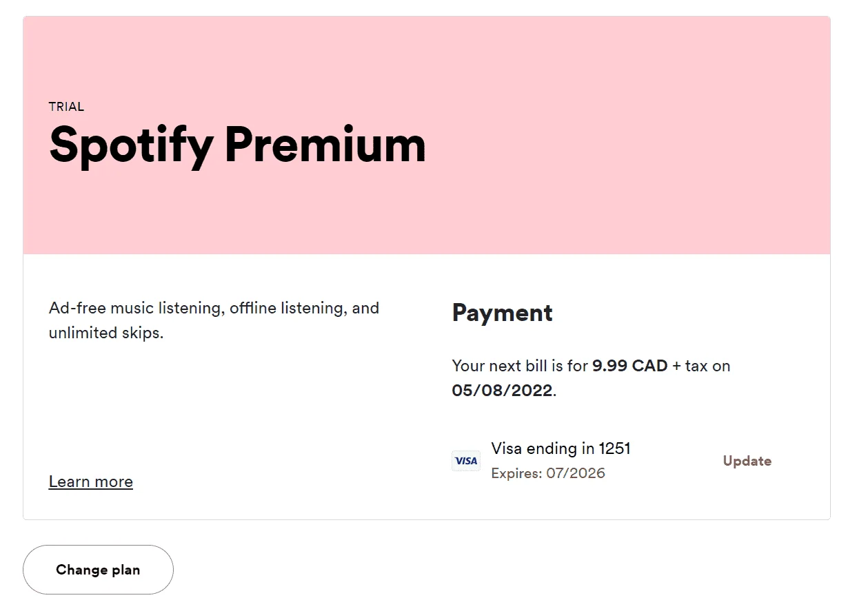This screenshot has height=600, width=868.
Task: Click the word Premium in the heading
Action: pos(325,144)
